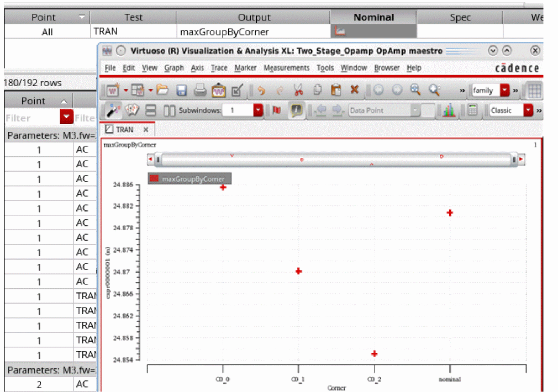The width and height of the screenshot is (558, 392).
Task: Delete selection with the red X icon
Action: tap(354, 90)
